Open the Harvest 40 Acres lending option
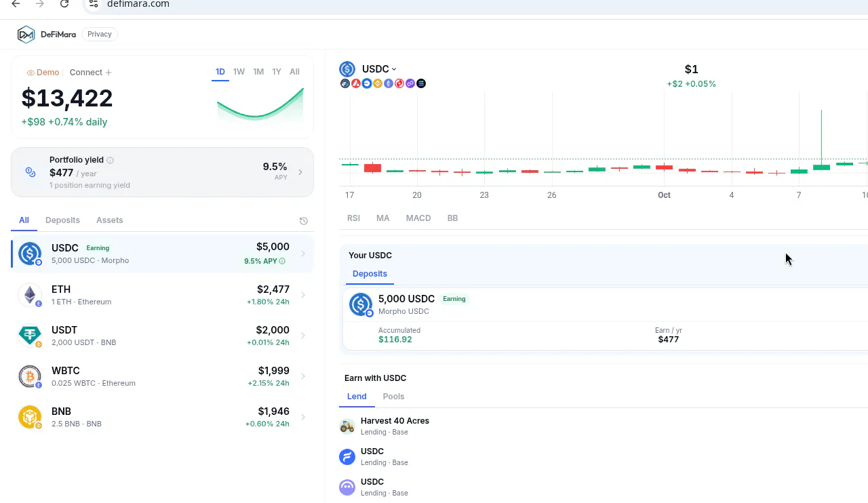The image size is (868, 503). (x=604, y=426)
